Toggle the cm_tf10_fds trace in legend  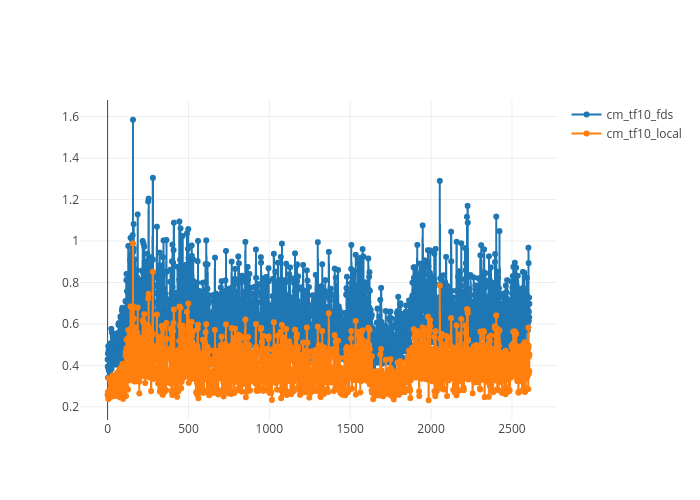640,114
